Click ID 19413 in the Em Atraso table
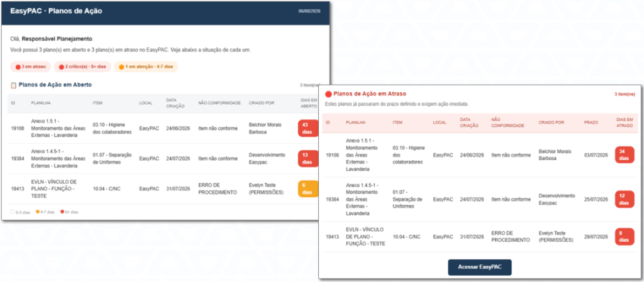 click(x=332, y=237)
